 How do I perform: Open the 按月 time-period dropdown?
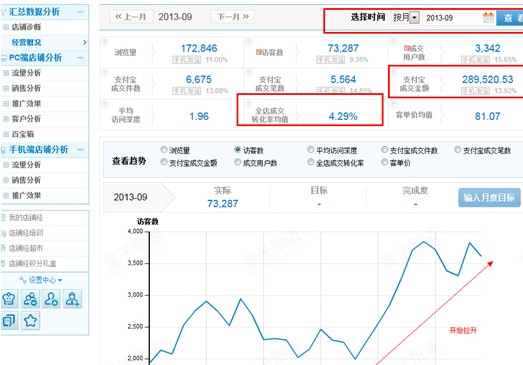click(406, 17)
